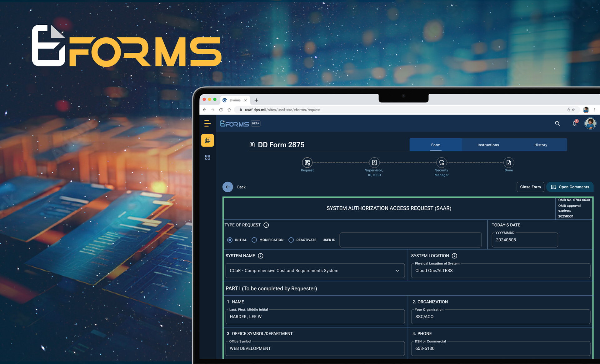Screen dimensions: 600x364
Task: Click the 'OMB No. 0704-0630' text
Action: pyautogui.click(x=574, y=200)
